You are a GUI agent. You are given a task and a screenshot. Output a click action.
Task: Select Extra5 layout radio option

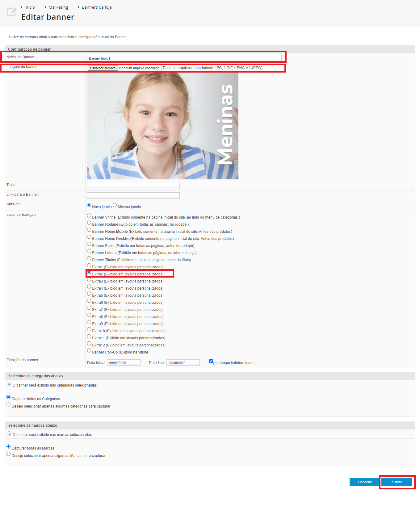[89, 294]
